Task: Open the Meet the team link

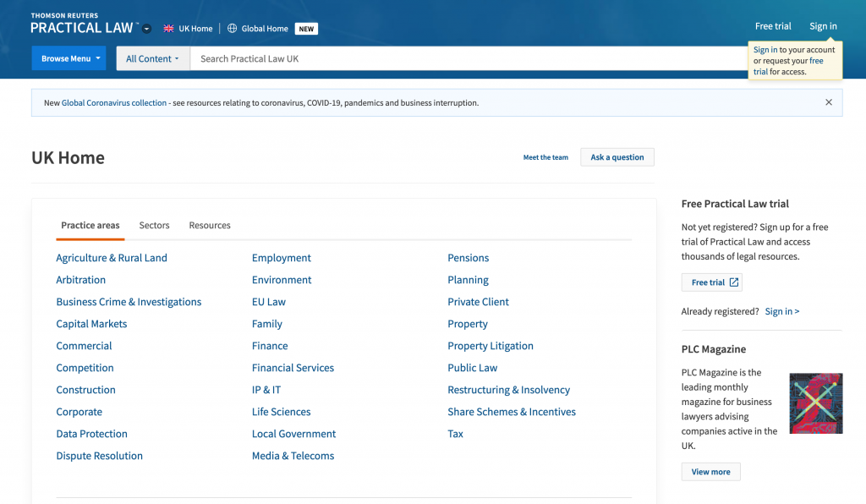Action: point(545,157)
